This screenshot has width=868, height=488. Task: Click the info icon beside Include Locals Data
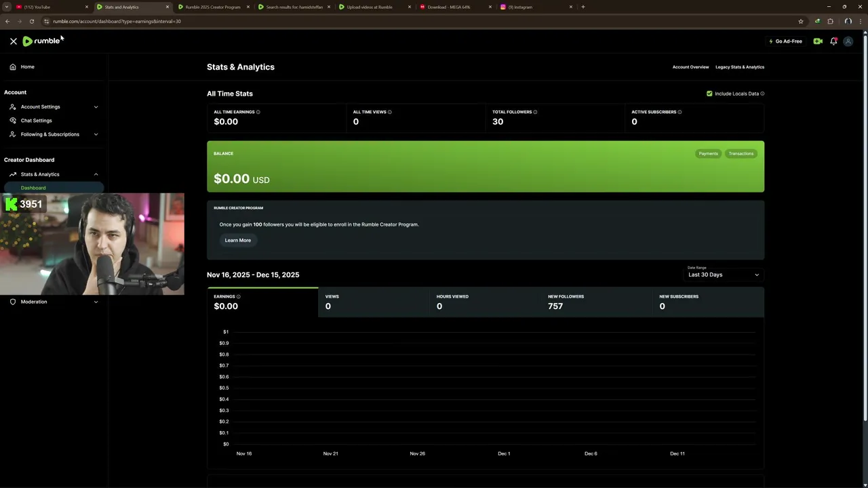pos(762,94)
